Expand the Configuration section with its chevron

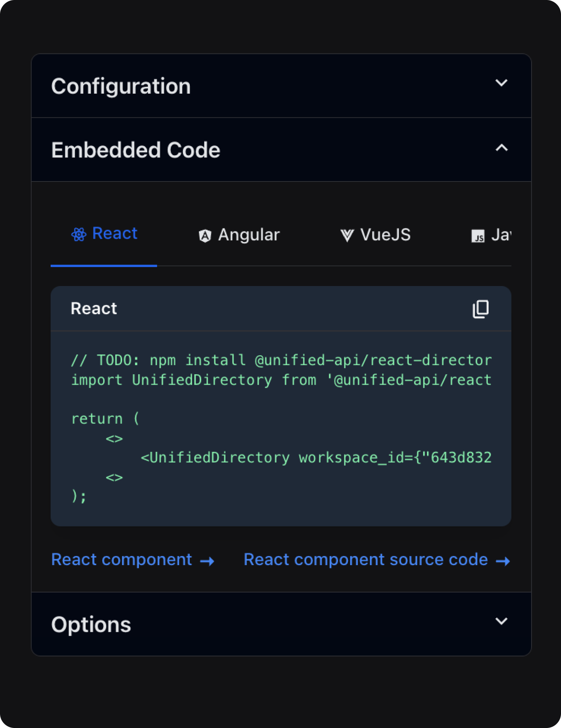[x=501, y=83]
